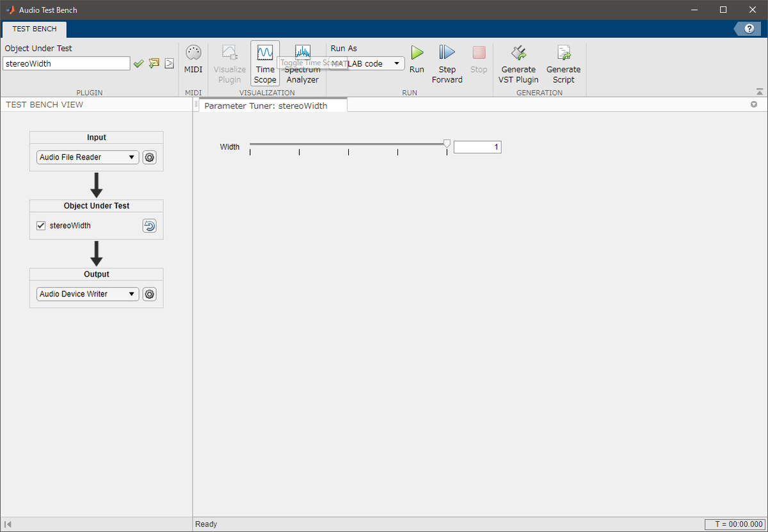Generate a VST Plugin
768x532 pixels.
(x=518, y=64)
